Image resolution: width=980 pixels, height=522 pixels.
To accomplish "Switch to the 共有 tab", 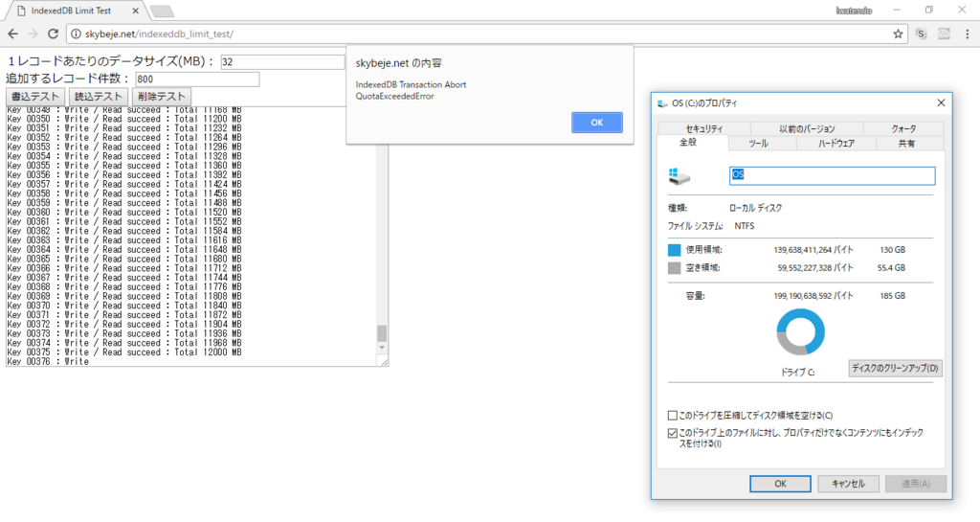I will click(x=907, y=143).
